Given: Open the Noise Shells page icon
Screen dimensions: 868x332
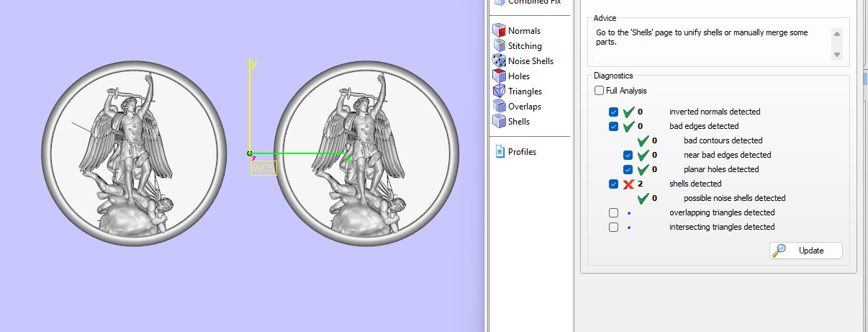Looking at the screenshot, I should 499,60.
